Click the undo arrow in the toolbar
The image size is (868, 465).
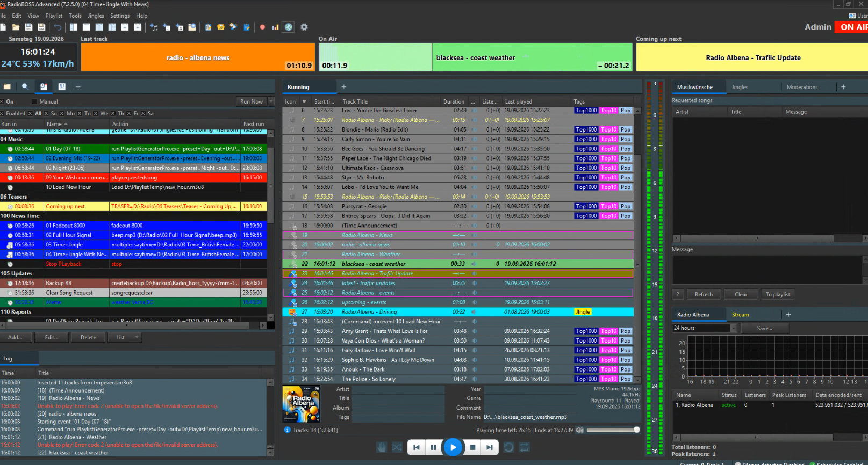pos(58,27)
